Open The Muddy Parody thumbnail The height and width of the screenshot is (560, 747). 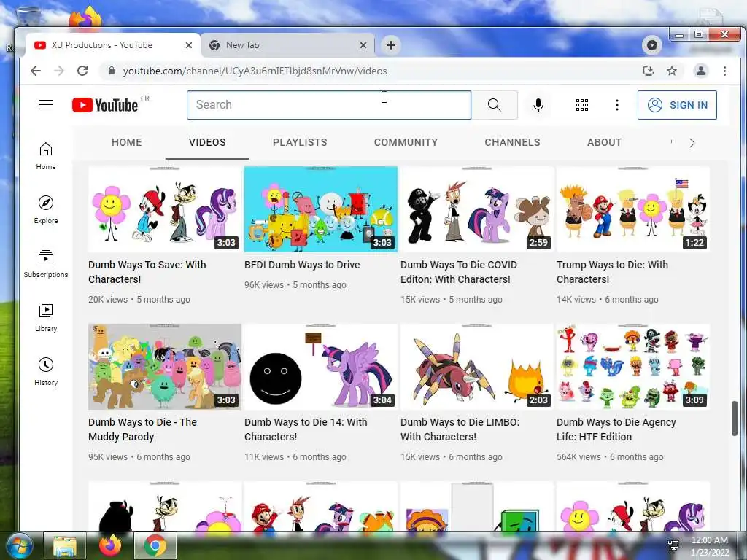165,367
